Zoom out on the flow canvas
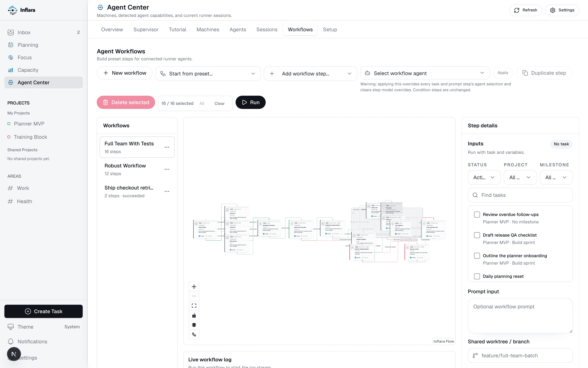 click(194, 296)
